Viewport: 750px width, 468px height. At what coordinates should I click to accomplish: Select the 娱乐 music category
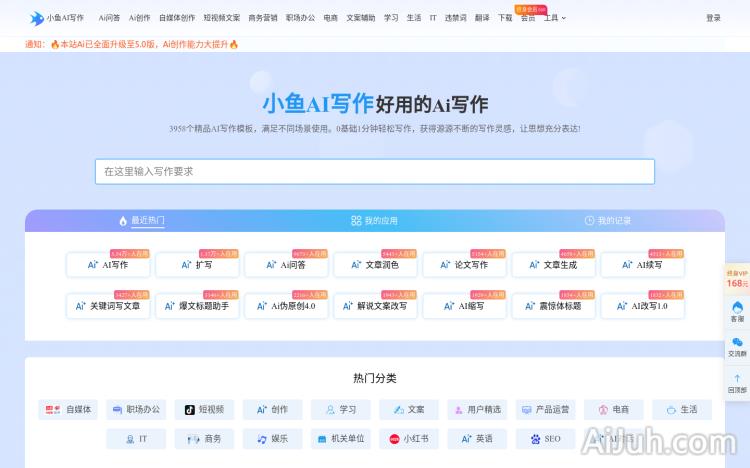272,438
